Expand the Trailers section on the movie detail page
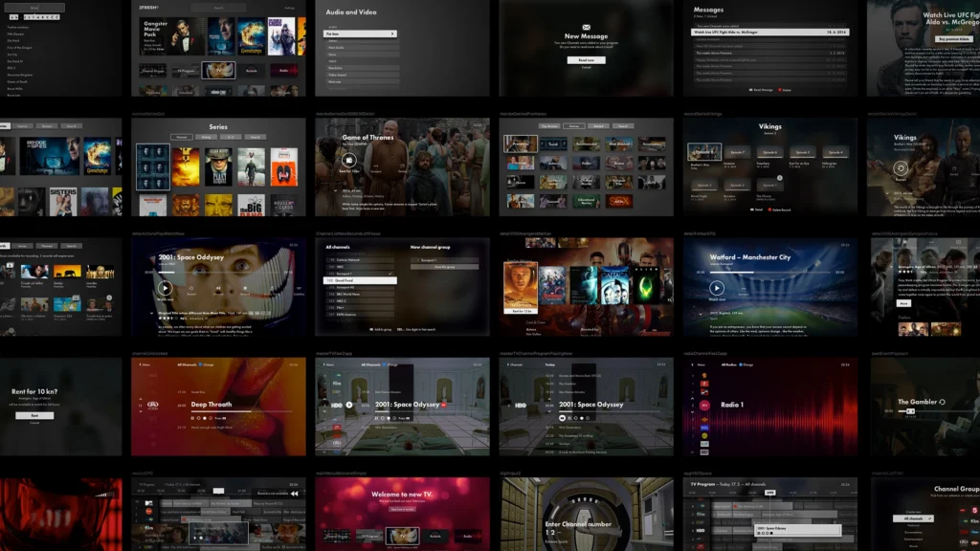Image resolution: width=980 pixels, height=551 pixels. pos(903,318)
